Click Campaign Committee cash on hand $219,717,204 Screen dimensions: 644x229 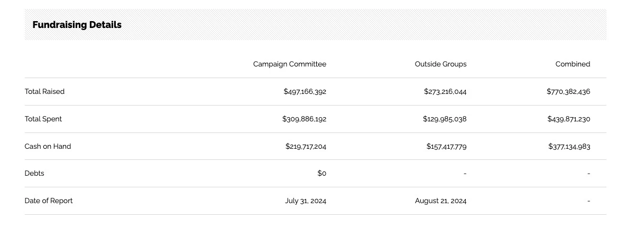(x=306, y=146)
